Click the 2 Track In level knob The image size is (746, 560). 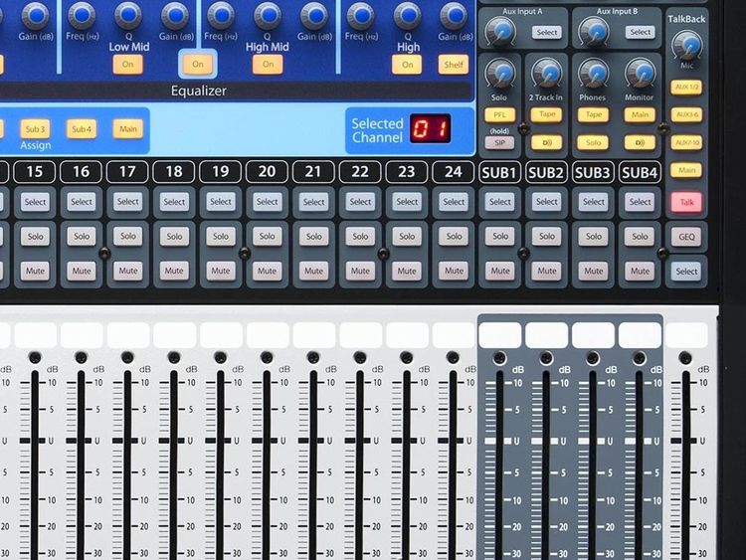point(547,74)
